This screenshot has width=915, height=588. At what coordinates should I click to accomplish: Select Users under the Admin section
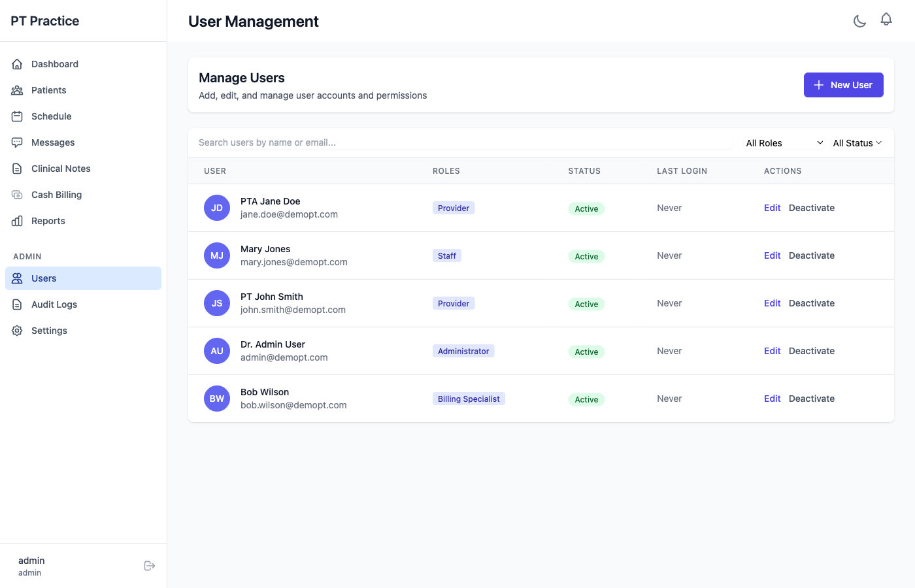pyautogui.click(x=43, y=278)
